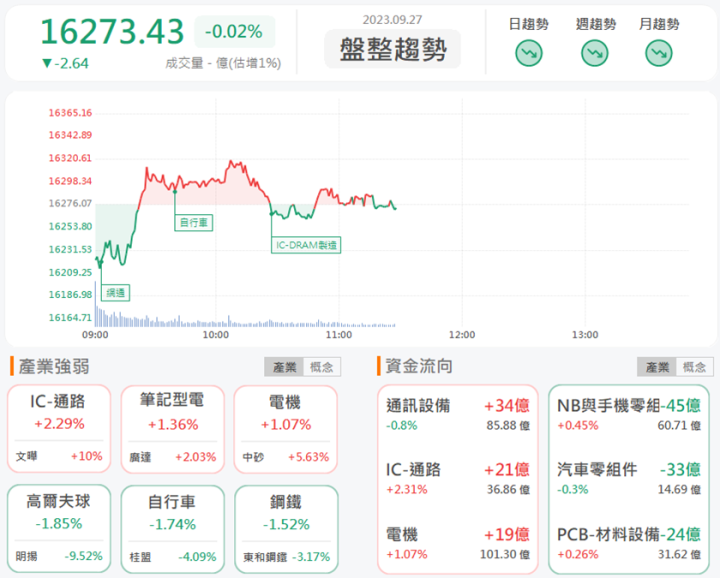Viewport: 720px width, 578px height.
Task: Open the 高爾夫球 industry card
Action: tap(58, 528)
